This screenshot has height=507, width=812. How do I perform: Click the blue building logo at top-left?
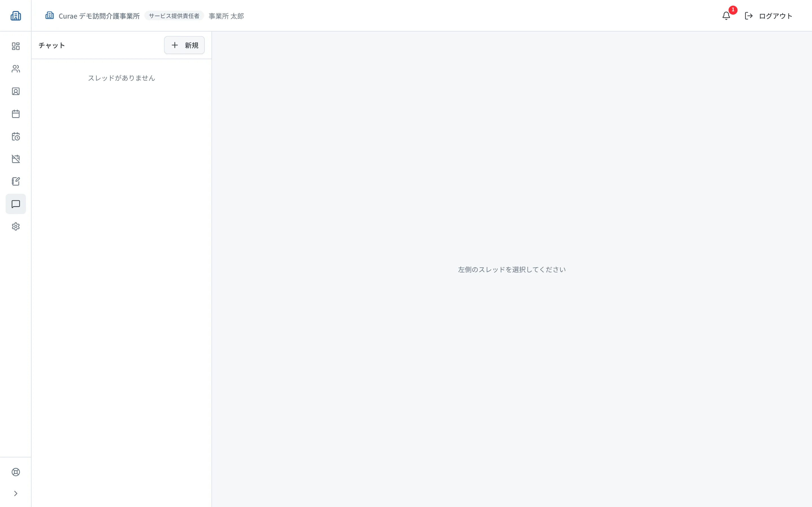tap(16, 16)
